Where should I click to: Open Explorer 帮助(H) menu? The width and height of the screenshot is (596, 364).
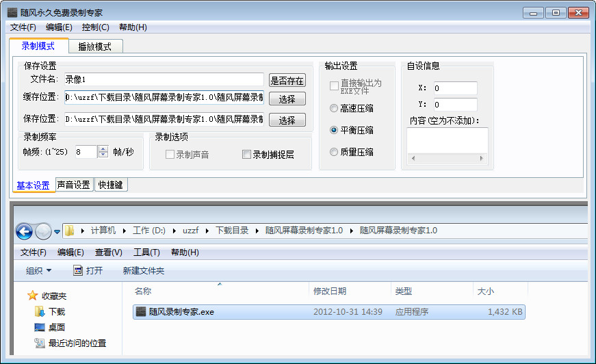[x=185, y=252]
